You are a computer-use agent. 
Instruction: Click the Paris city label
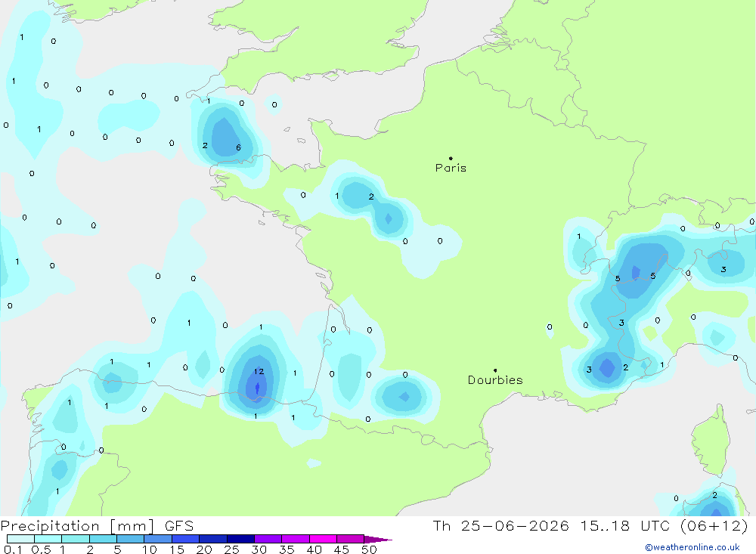[451, 168]
